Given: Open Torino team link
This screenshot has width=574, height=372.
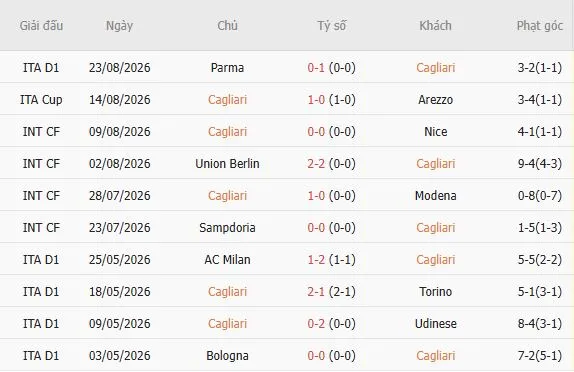Looking at the screenshot, I should click(x=436, y=292).
